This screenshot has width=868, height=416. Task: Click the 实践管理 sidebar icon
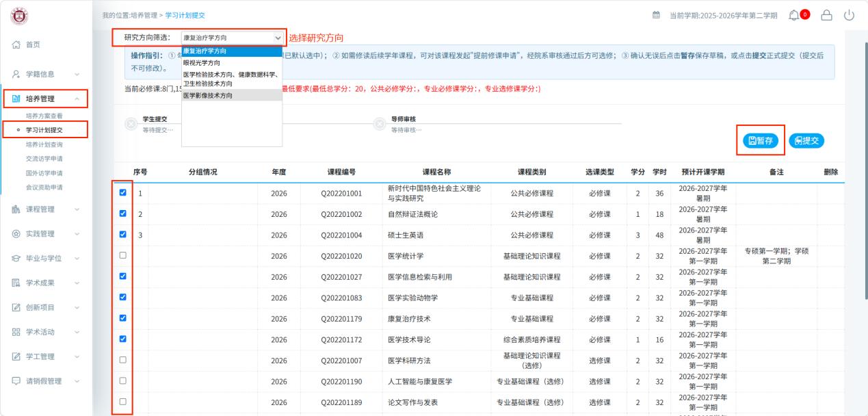point(14,234)
